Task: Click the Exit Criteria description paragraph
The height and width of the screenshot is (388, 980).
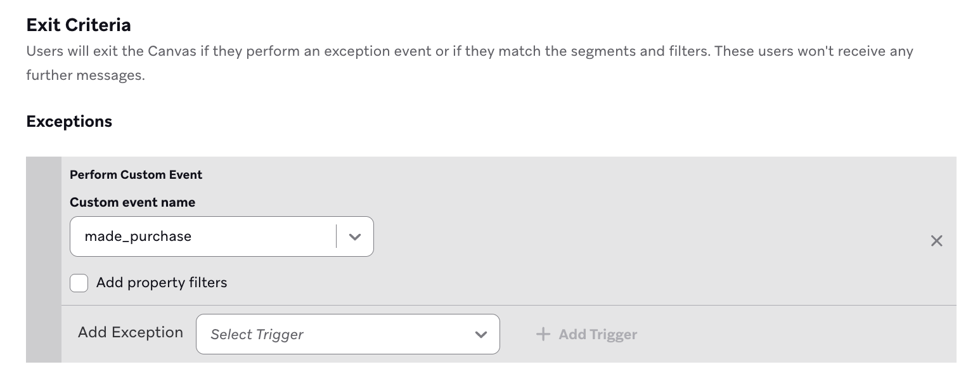Action: click(x=470, y=63)
